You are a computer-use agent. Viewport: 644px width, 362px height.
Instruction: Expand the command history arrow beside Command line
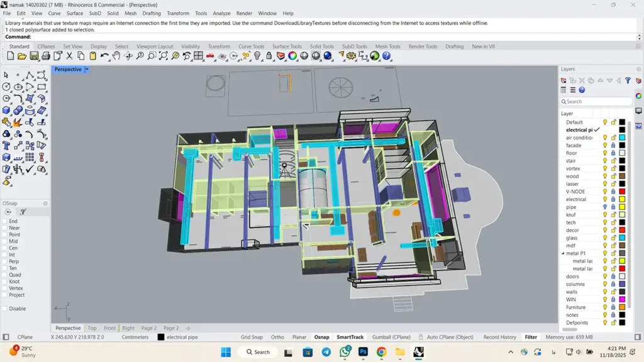tap(640, 37)
